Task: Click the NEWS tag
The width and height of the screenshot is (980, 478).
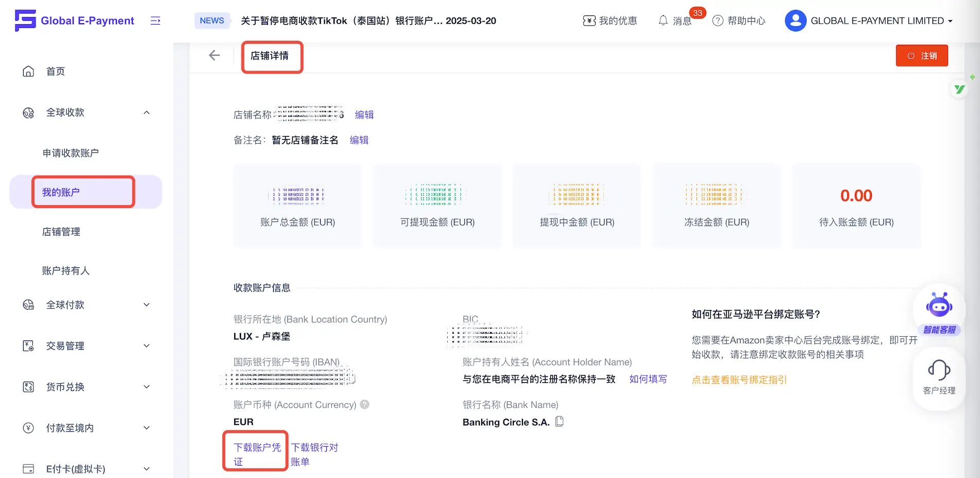Action: coord(212,21)
